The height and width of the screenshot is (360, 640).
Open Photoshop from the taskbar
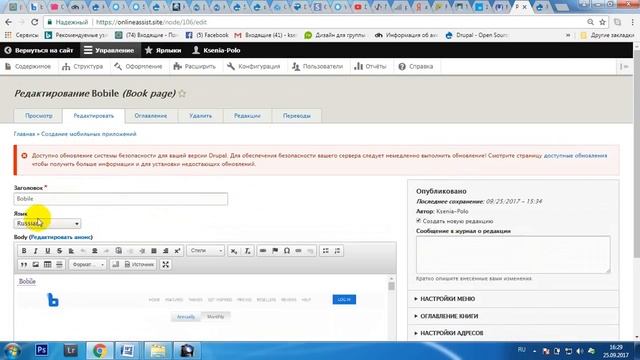pyautogui.click(x=41, y=350)
